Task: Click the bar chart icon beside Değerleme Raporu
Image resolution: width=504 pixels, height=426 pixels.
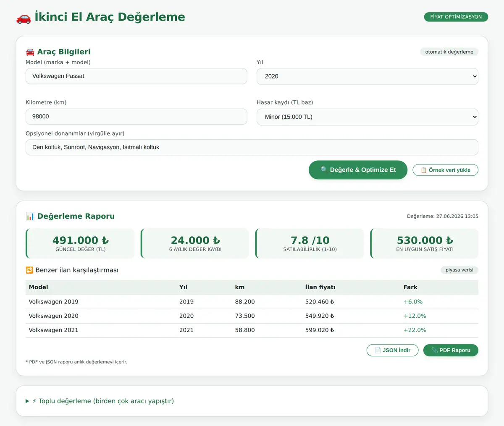Action: (30, 216)
